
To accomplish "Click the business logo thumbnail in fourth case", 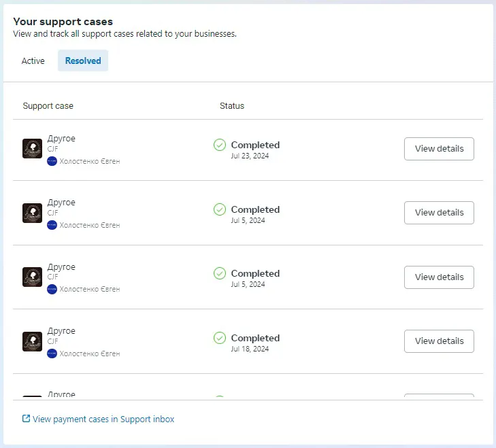I will [x=32, y=341].
